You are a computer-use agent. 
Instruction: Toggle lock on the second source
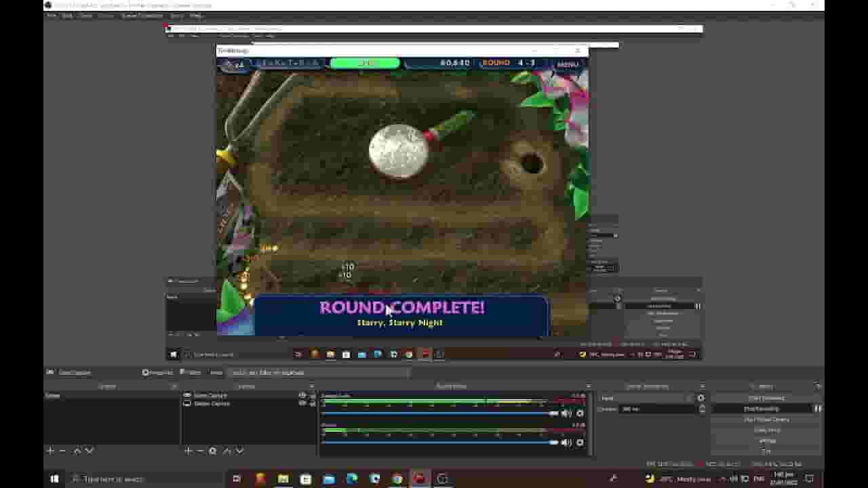312,403
